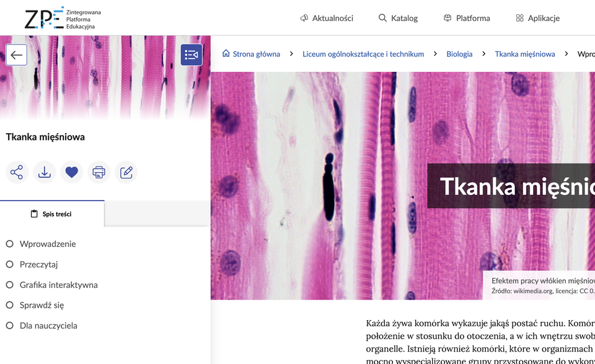Expand the Aplikacje menu
Image resolution: width=595 pixels, height=364 pixels.
tap(537, 18)
